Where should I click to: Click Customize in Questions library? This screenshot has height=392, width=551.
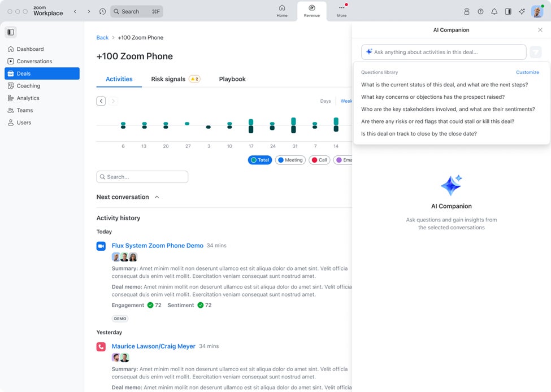tap(527, 72)
